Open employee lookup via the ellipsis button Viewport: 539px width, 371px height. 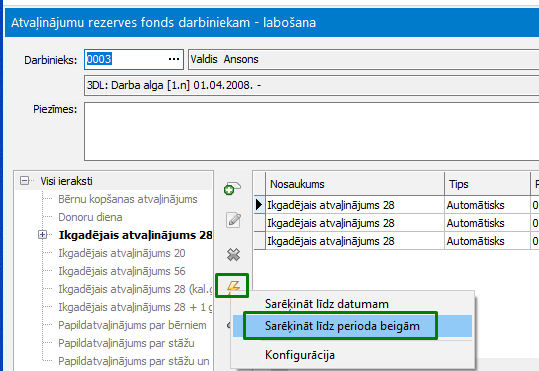[x=174, y=59]
